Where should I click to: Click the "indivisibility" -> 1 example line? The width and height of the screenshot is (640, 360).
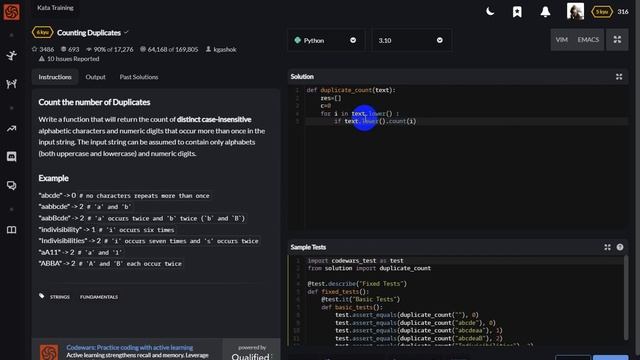[x=107, y=230]
